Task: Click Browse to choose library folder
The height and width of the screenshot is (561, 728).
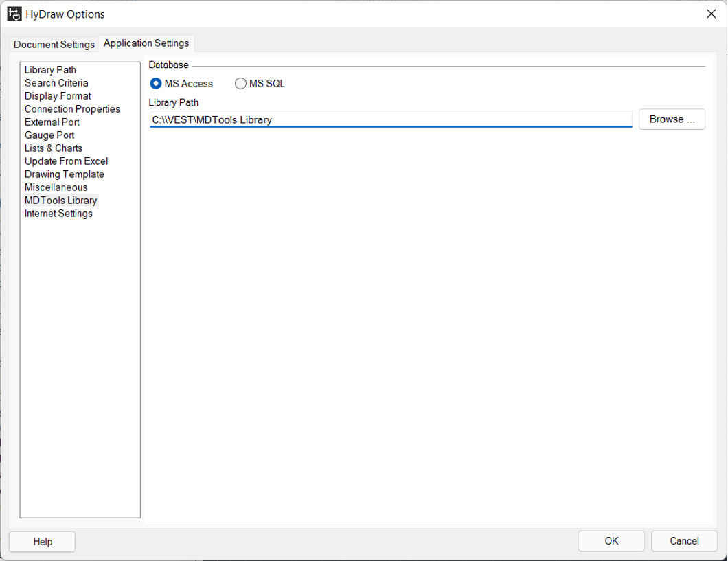Action: point(672,119)
